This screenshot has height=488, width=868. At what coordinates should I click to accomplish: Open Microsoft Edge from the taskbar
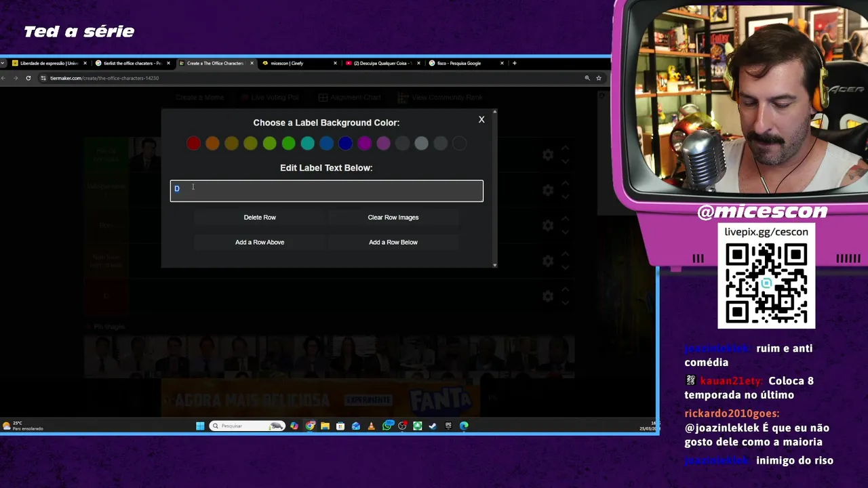(464, 426)
